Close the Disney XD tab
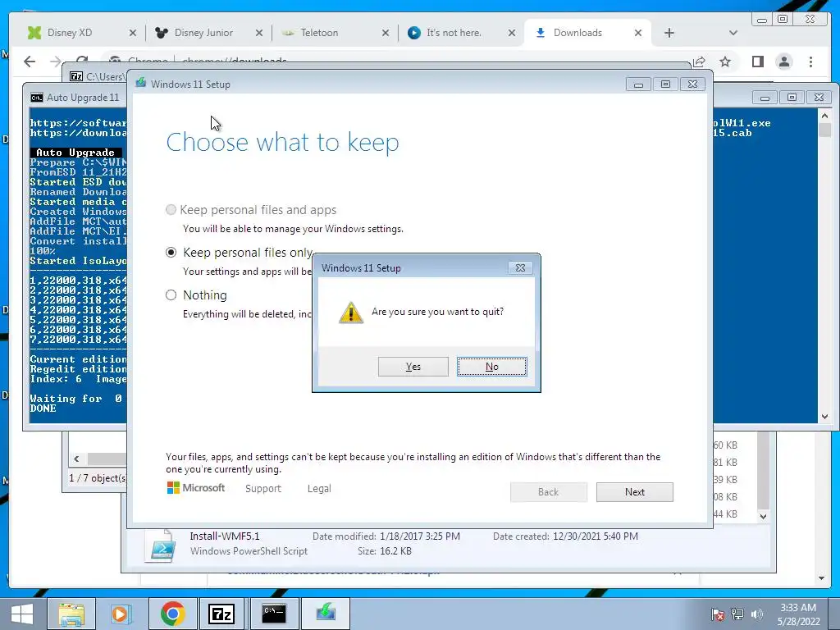Screen dimensions: 840x630 click(133, 33)
